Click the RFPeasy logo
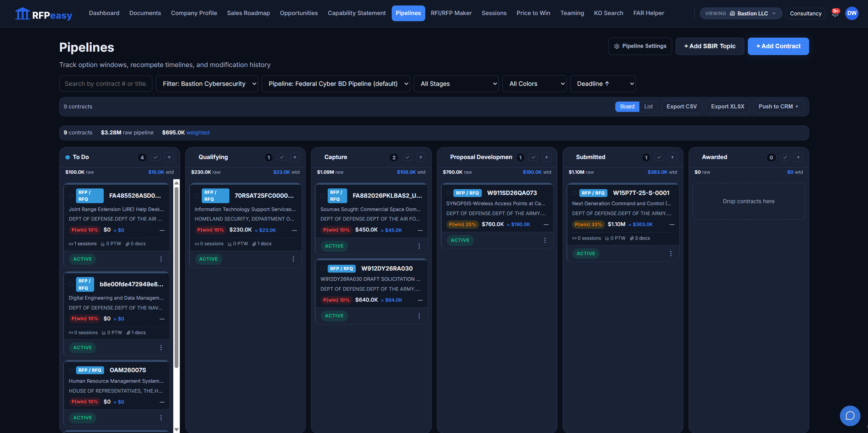Image resolution: width=868 pixels, height=433 pixels. click(x=43, y=14)
